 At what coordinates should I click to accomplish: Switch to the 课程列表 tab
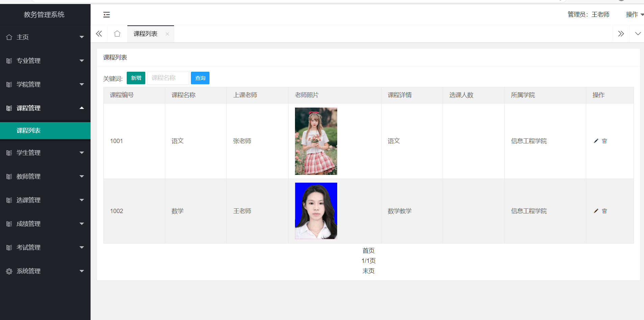[x=145, y=34]
